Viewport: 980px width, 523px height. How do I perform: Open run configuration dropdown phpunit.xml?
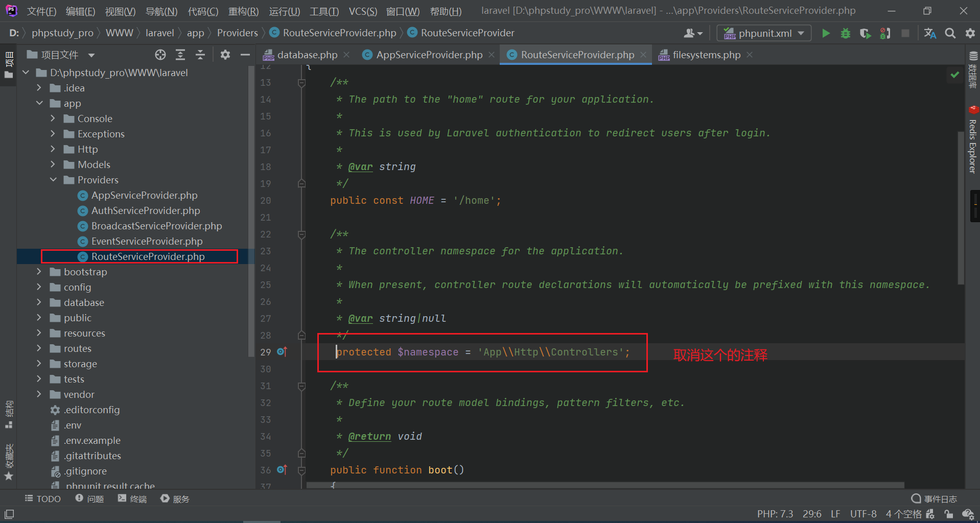click(x=764, y=33)
